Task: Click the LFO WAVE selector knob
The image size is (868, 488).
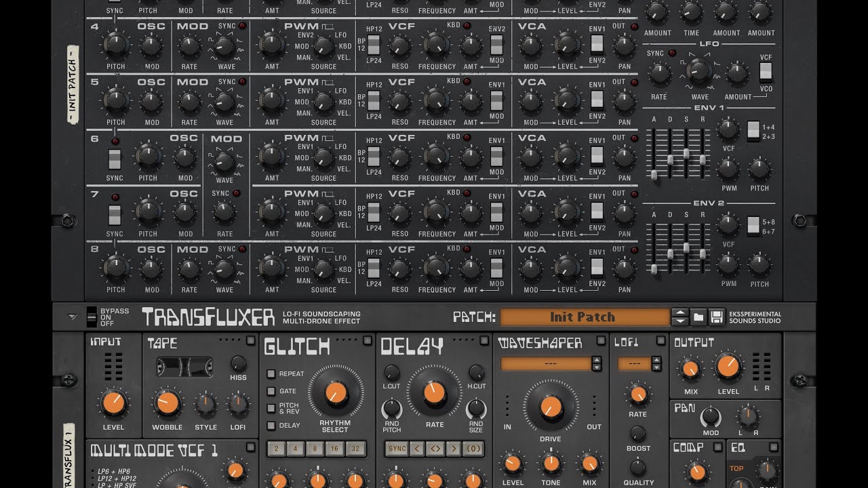Action: point(700,70)
